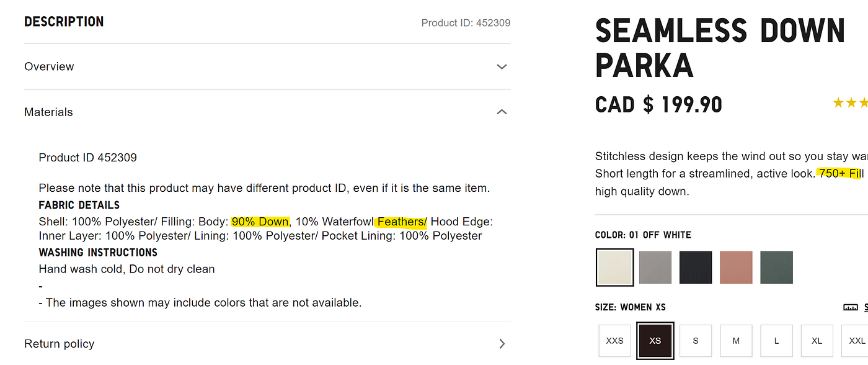The width and height of the screenshot is (868, 365).
Task: Choose the gray color swatch
Action: pyautogui.click(x=655, y=268)
